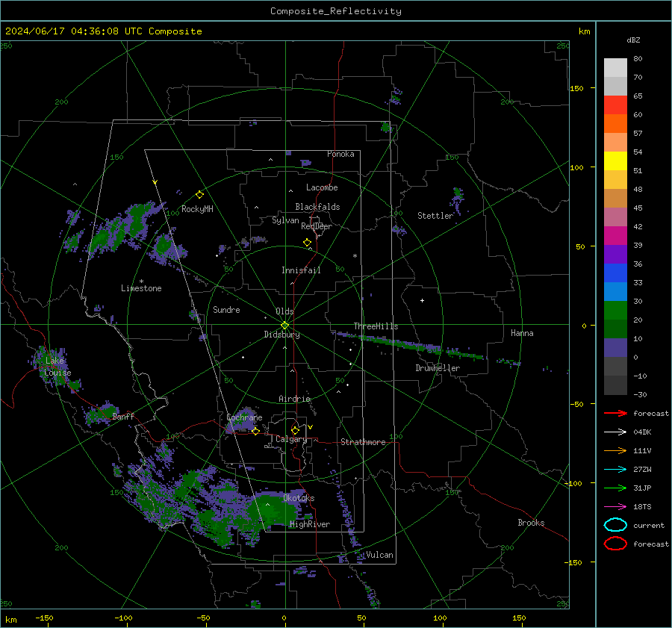
Task: Click the Airdrie town label
Action: click(x=294, y=399)
